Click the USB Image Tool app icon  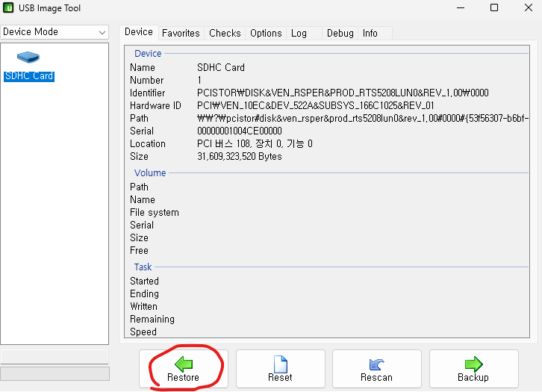pos(8,7)
